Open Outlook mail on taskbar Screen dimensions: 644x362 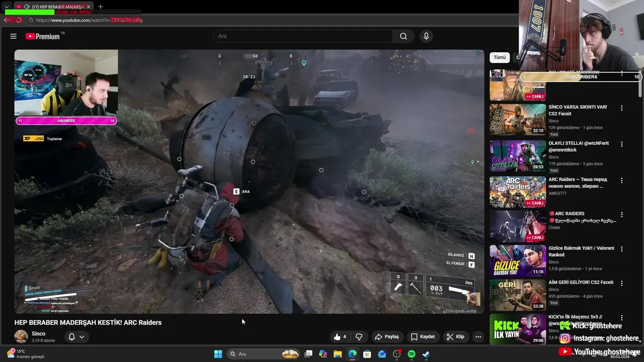[382, 354]
